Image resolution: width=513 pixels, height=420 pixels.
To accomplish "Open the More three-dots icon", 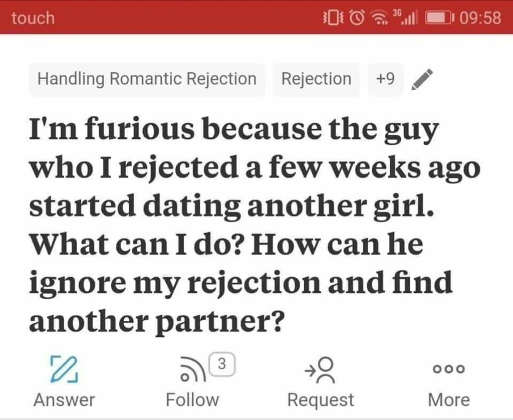I will (x=448, y=369).
